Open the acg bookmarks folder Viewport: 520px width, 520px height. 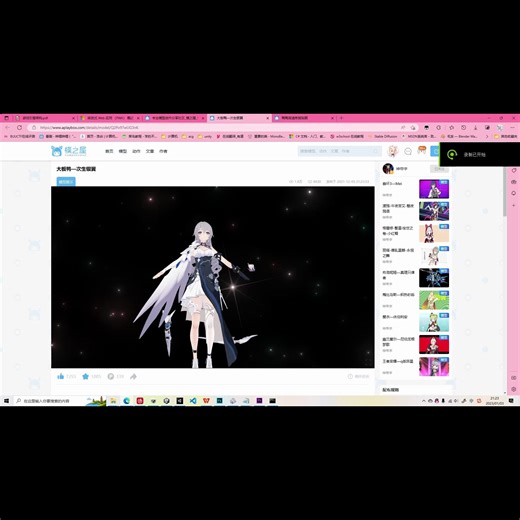point(188,136)
